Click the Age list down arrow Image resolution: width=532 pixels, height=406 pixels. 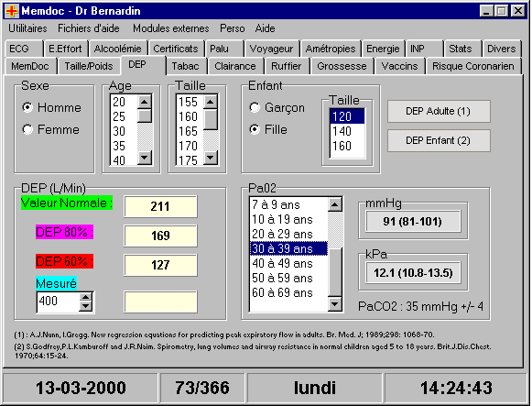tap(145, 158)
